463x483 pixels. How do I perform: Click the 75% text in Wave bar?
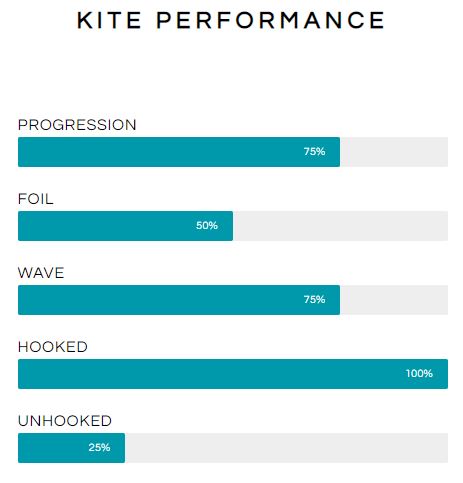point(314,299)
